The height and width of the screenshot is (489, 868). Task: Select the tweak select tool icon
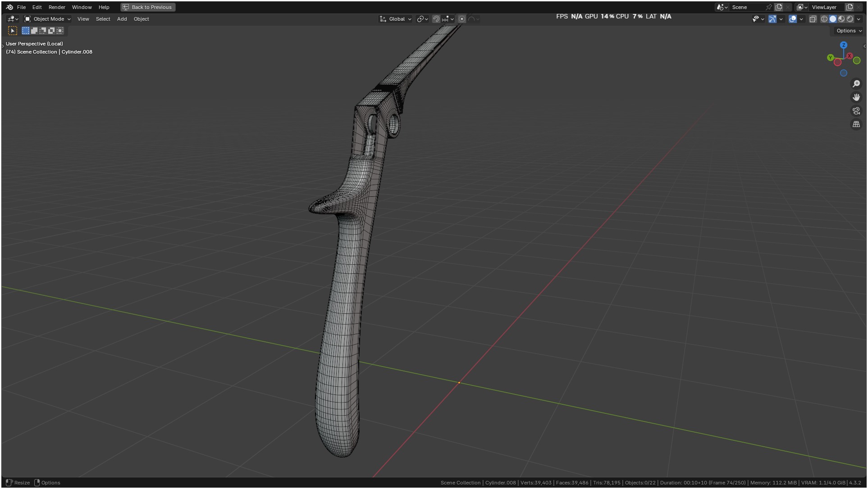tap(13, 31)
